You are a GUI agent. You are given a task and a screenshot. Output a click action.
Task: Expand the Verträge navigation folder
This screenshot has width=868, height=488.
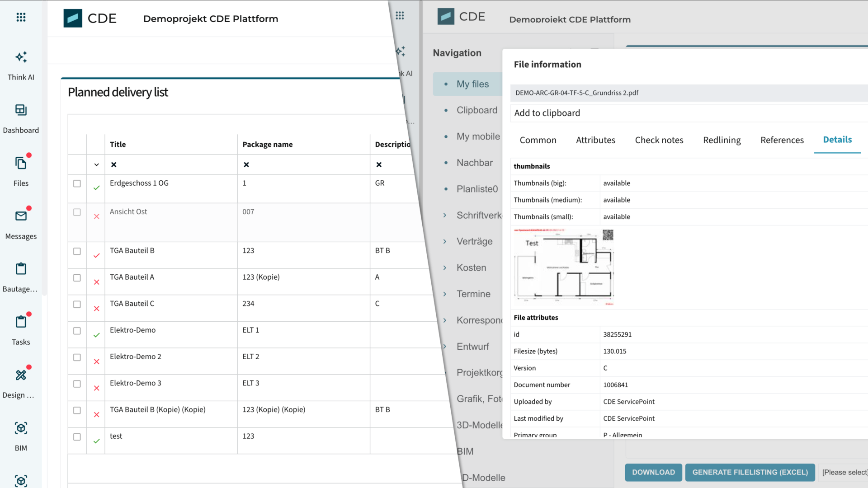pos(445,241)
